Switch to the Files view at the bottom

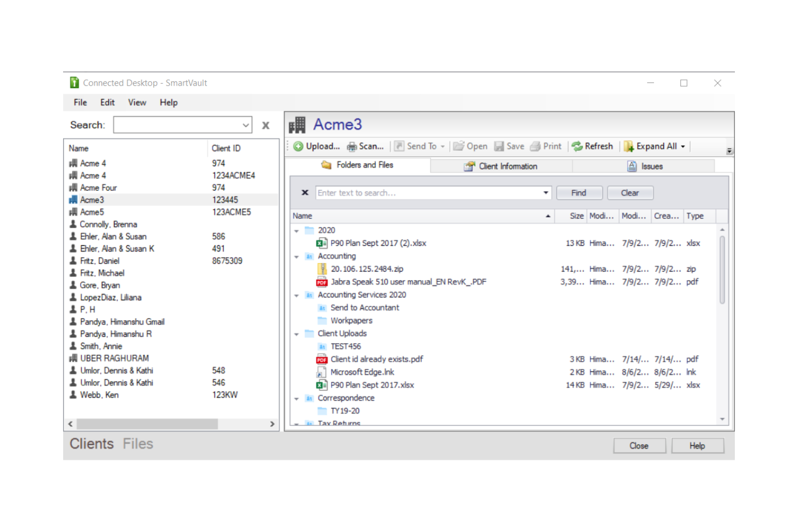(x=138, y=444)
